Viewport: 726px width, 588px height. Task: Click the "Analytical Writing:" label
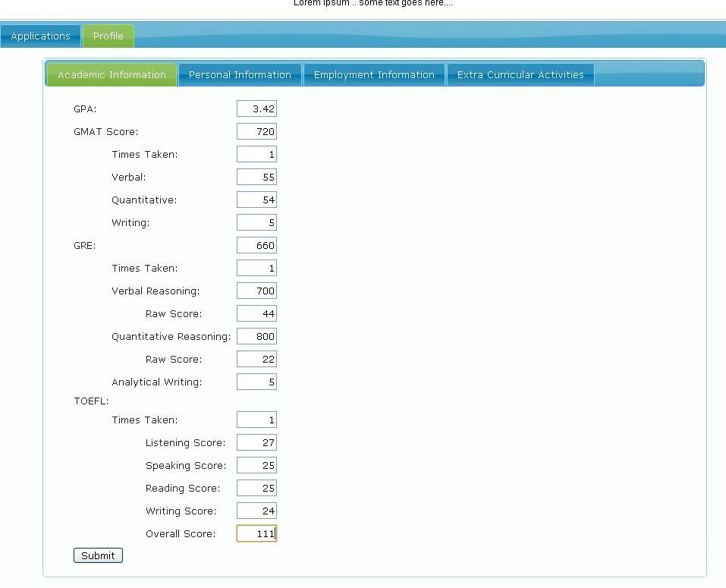[157, 382]
